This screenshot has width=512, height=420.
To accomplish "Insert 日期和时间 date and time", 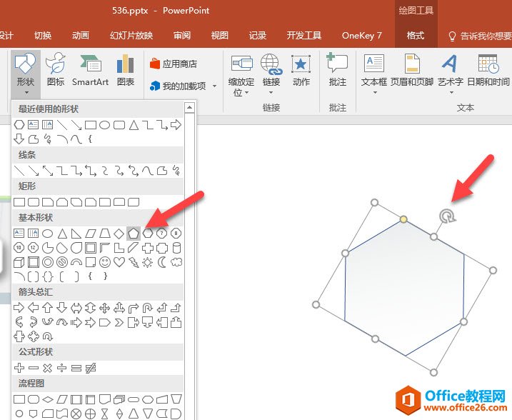I will 488,70.
